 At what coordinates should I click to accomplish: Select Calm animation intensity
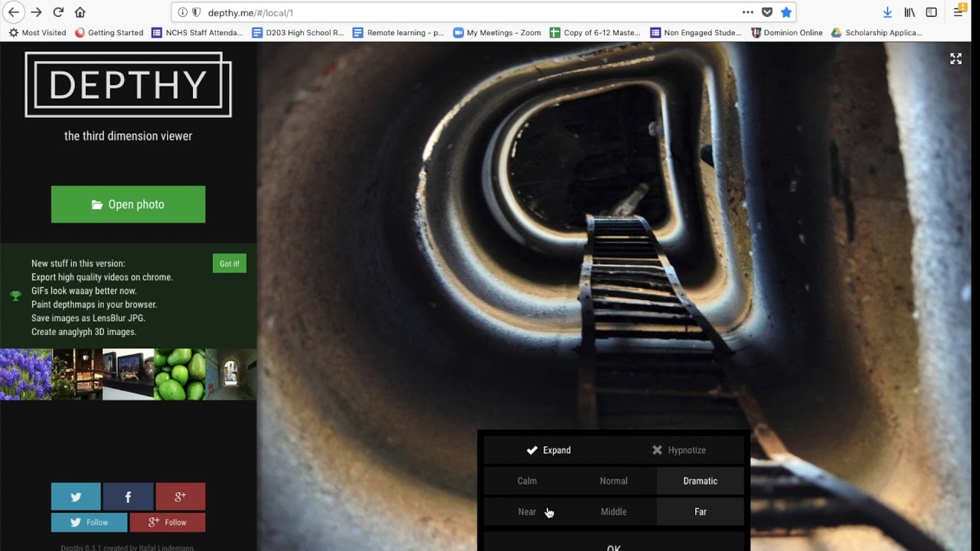(x=527, y=481)
